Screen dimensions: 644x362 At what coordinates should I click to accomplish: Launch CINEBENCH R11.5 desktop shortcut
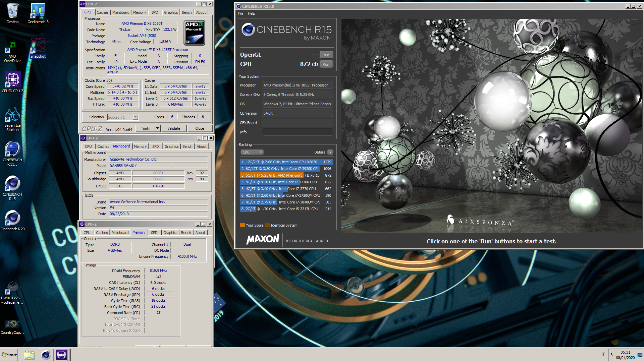pos(12,154)
